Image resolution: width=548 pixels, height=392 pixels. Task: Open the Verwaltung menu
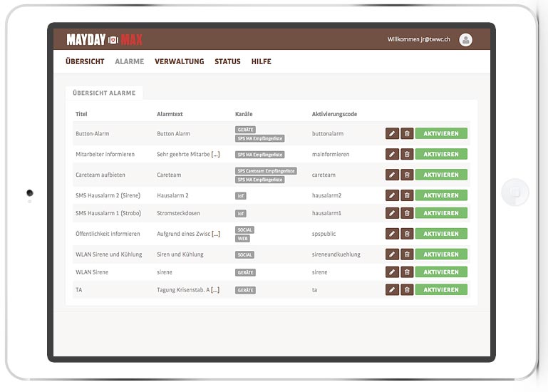pyautogui.click(x=179, y=62)
